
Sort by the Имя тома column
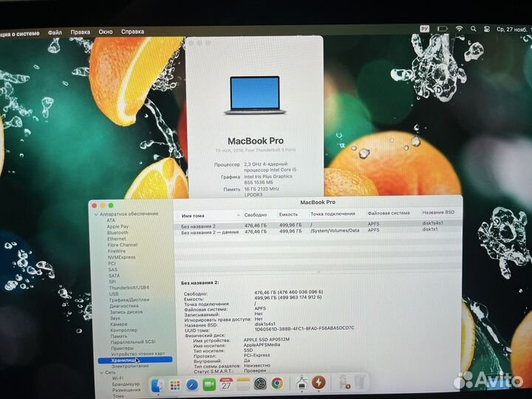[x=193, y=216]
